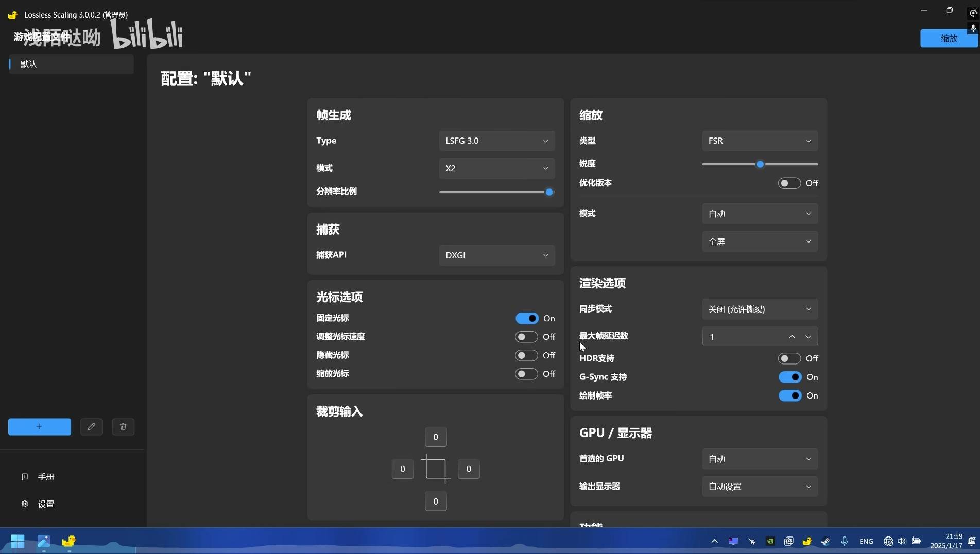The width and height of the screenshot is (980, 554).
Task: Show hidden tray icons chevron
Action: (714, 541)
